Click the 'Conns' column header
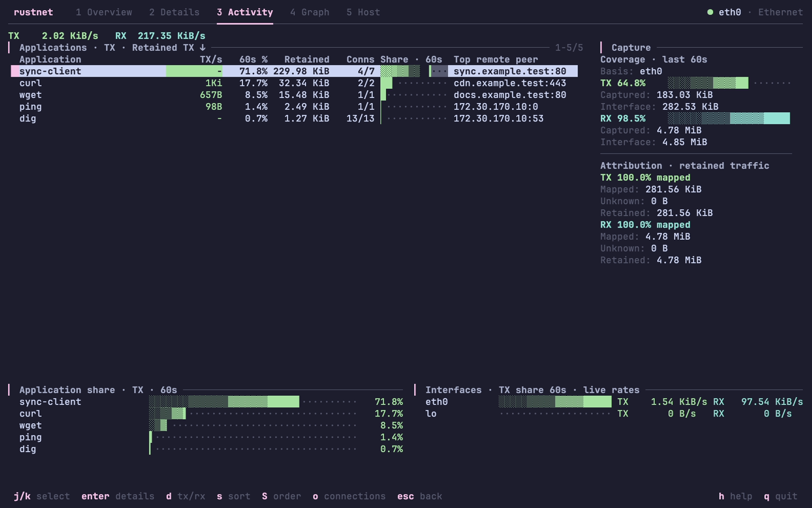Viewport: 812px width, 508px height. [360, 59]
